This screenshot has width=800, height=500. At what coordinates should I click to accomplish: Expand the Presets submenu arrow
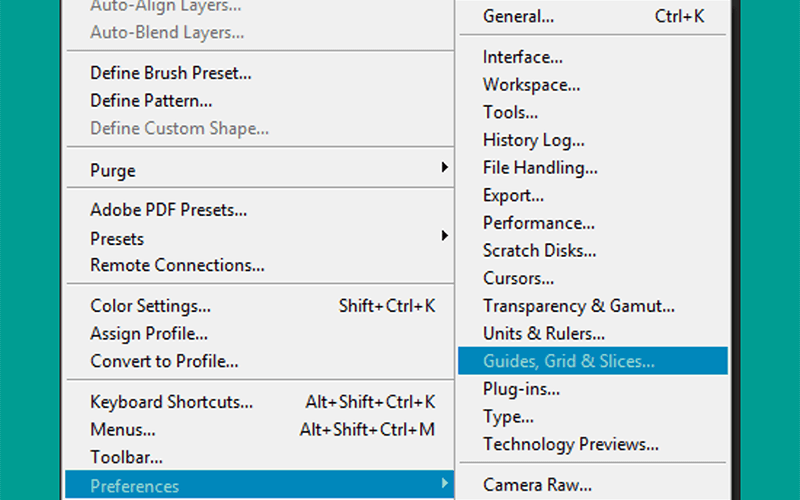click(x=445, y=236)
